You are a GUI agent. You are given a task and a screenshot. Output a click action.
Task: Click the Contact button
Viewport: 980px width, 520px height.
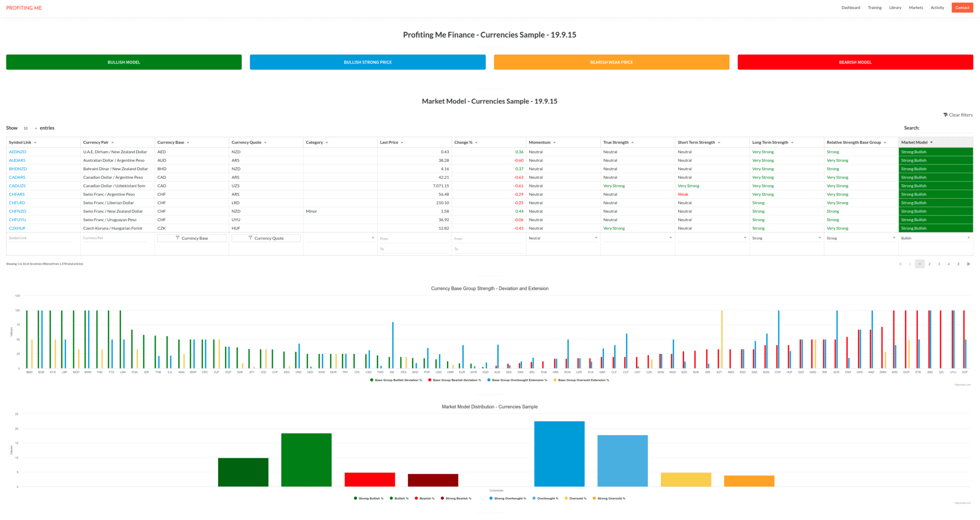(962, 8)
